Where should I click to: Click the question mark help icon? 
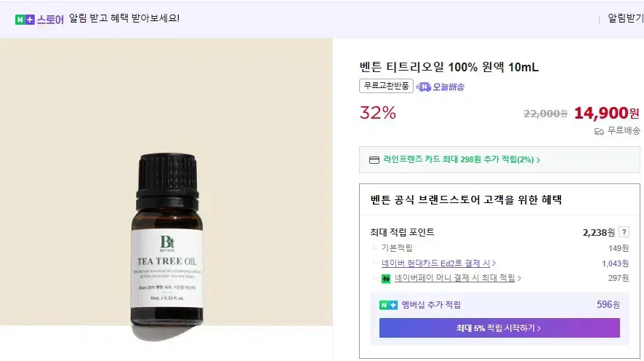coord(624,232)
